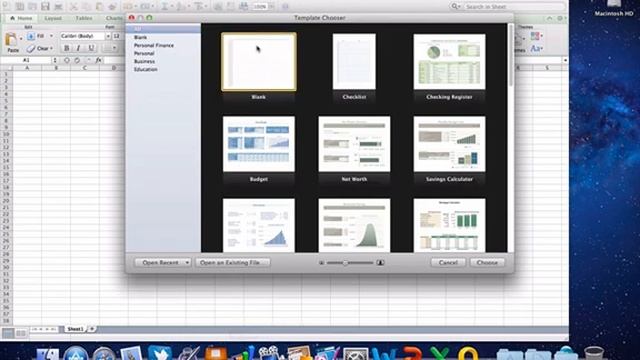Select the Sheet1 tab
This screenshot has height=360, width=640.
(76, 329)
